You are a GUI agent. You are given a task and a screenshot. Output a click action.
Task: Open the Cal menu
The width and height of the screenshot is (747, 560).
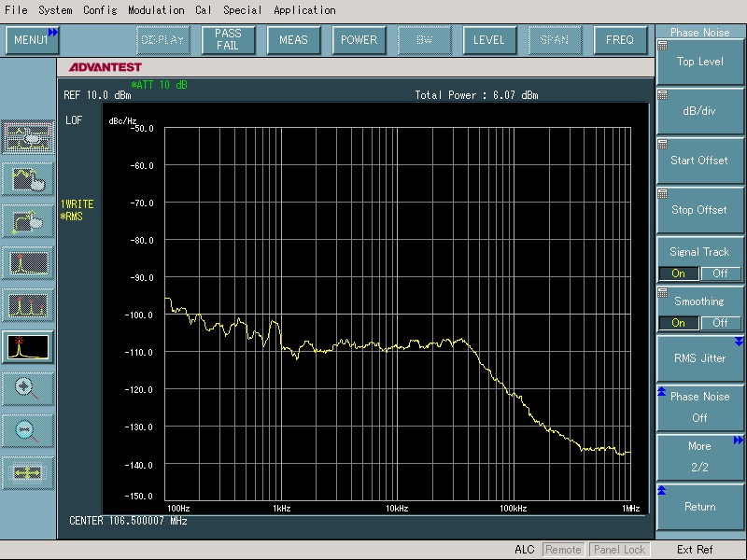pos(204,10)
